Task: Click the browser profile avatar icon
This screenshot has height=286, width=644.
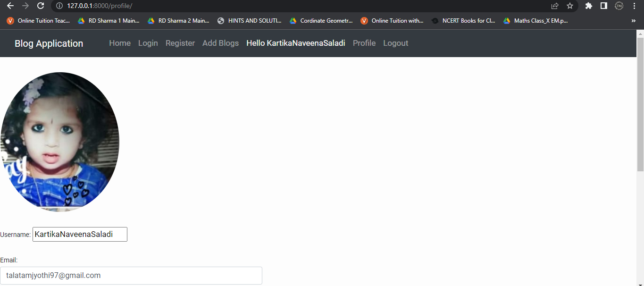Action: click(619, 6)
